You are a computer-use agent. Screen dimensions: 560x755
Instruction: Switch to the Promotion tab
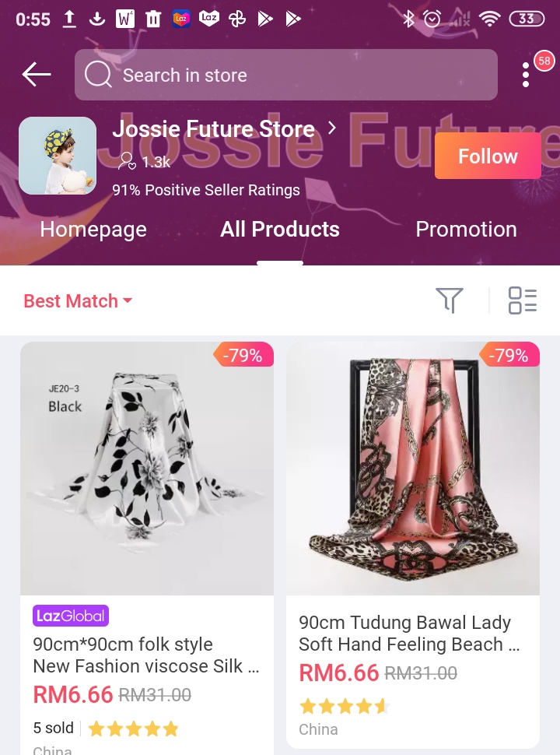click(466, 229)
